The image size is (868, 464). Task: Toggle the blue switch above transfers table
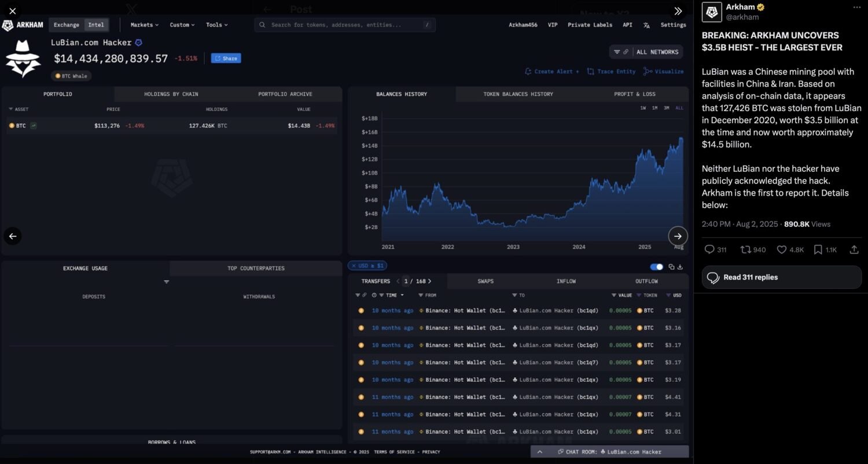(656, 267)
